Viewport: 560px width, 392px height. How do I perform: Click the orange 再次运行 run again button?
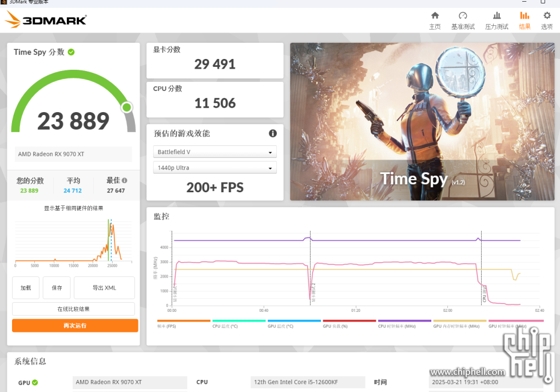[x=75, y=326]
